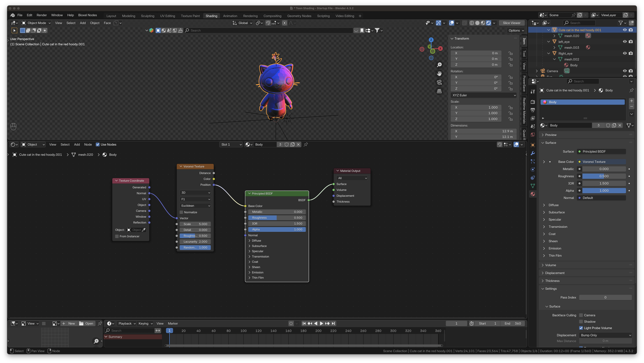644x363 pixels.
Task: Expand mesh.020 in the outliner
Action: [x=554, y=36]
